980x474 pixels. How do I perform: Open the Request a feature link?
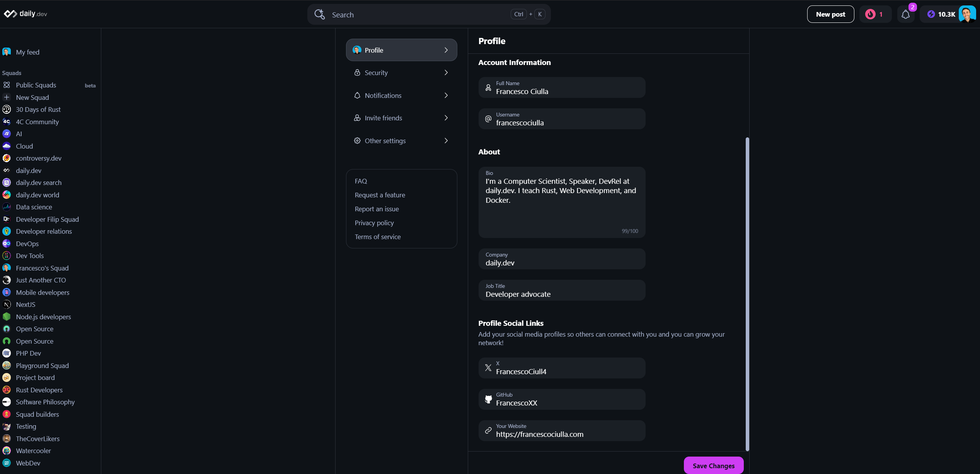coord(380,195)
